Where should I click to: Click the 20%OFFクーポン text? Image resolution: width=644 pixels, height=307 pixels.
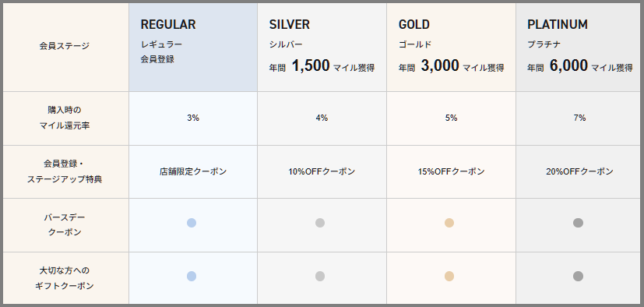click(579, 171)
